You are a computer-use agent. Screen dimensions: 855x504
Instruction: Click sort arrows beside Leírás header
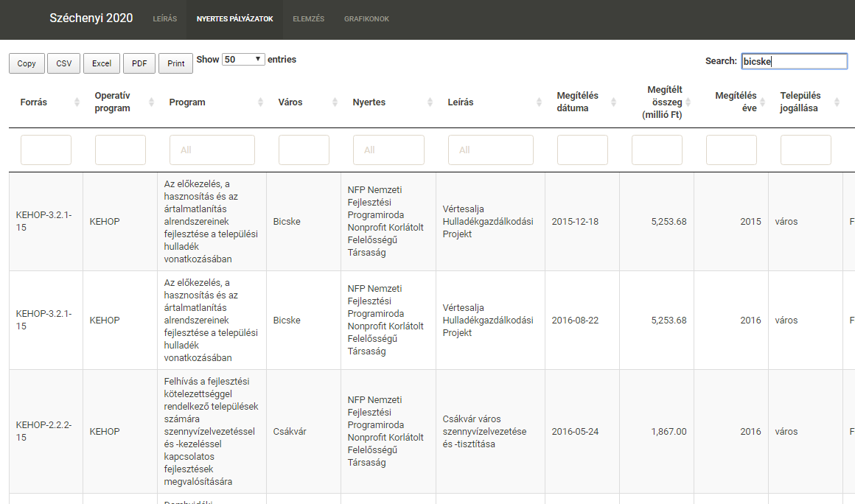pos(539,102)
